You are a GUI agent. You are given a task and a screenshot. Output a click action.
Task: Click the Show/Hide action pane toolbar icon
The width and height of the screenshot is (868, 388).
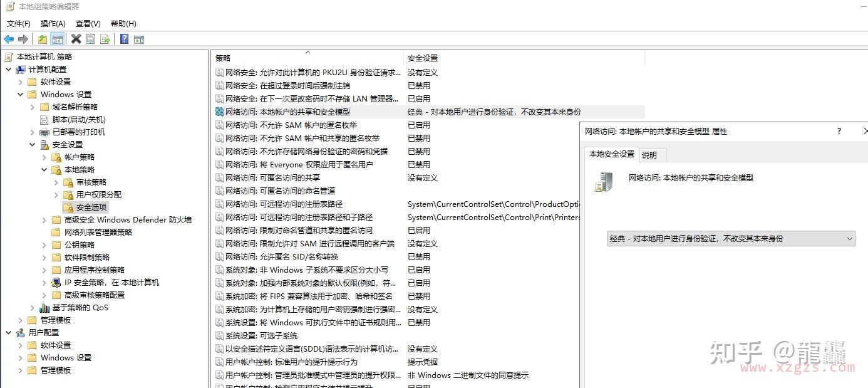point(138,39)
